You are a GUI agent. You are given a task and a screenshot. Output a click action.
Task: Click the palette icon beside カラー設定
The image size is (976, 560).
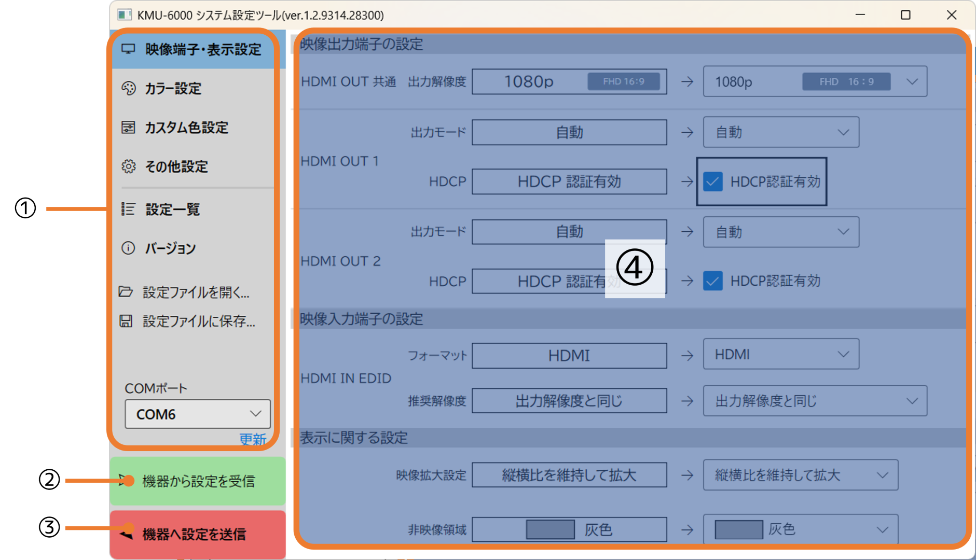point(128,88)
